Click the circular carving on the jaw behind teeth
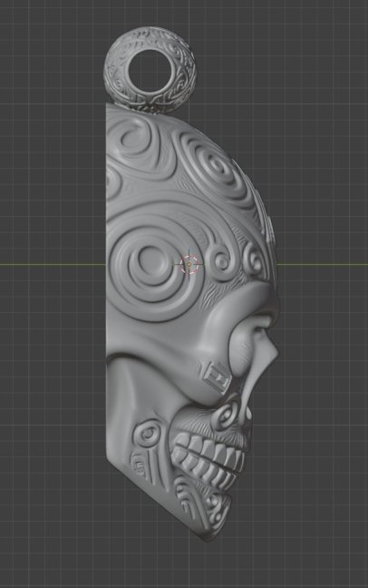The width and height of the screenshot is (368, 588). point(150,435)
